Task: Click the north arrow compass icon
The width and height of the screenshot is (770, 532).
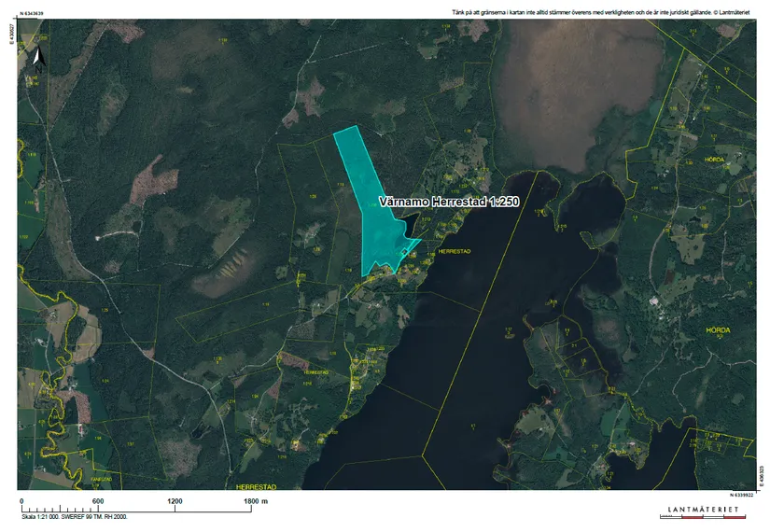Action: pyautogui.click(x=37, y=58)
